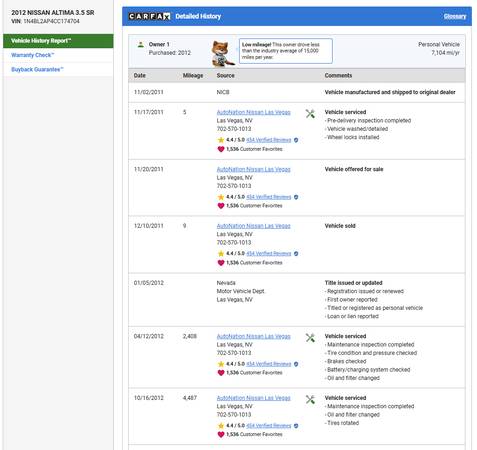Click the Mileage column header
Screen dimensions: 477x450
click(193, 76)
